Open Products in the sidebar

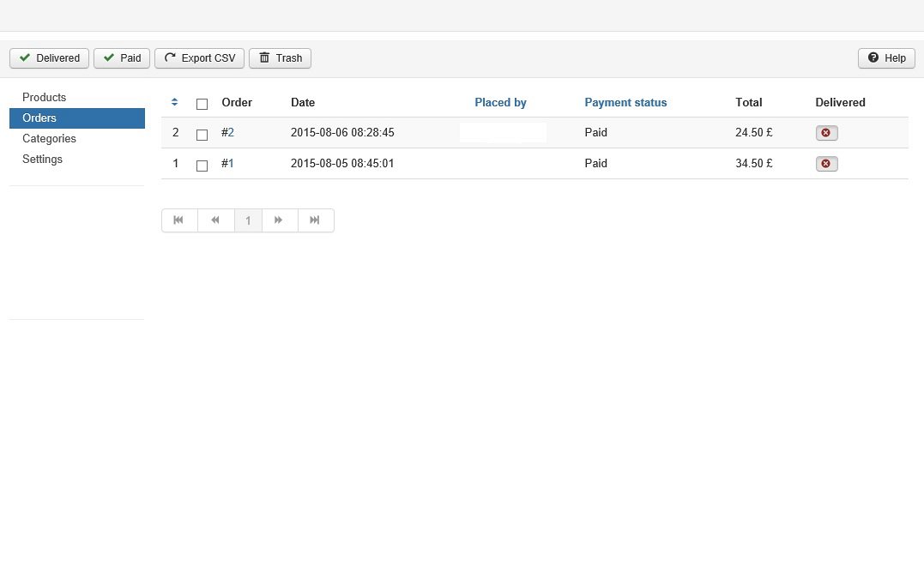44,98
